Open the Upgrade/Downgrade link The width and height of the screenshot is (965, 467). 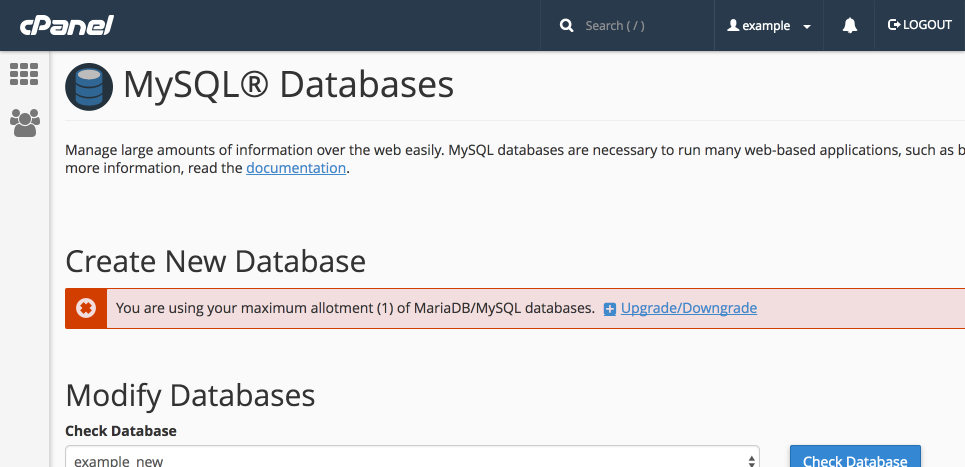689,308
